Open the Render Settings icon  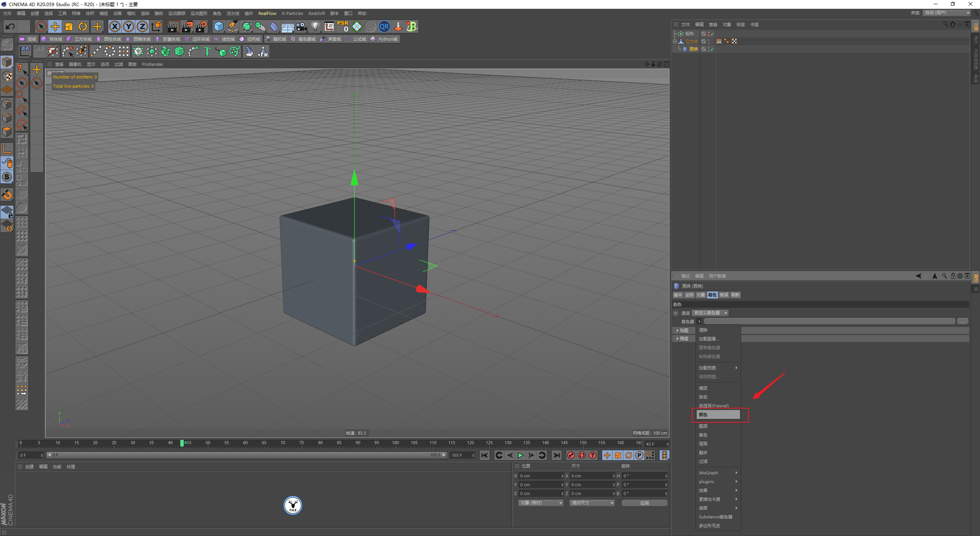pos(201,26)
